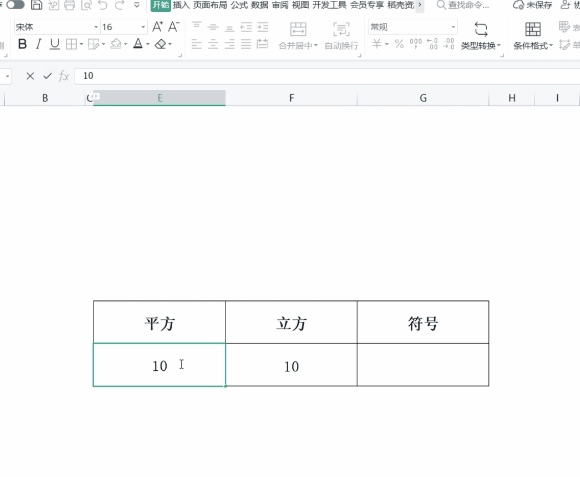The height and width of the screenshot is (477, 580).
Task: Toggle the switch at top-left of toolbar
Action: click(x=16, y=5)
